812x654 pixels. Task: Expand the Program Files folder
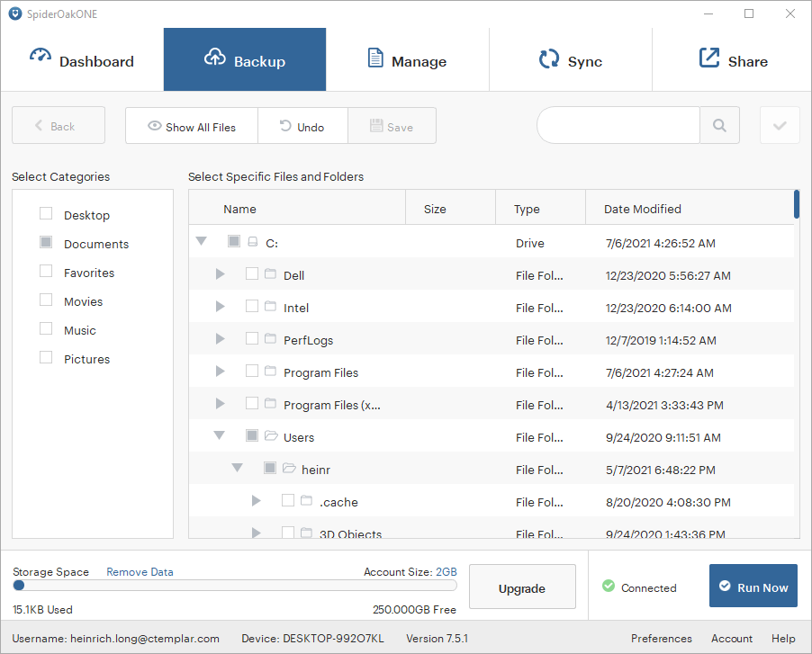tap(220, 371)
